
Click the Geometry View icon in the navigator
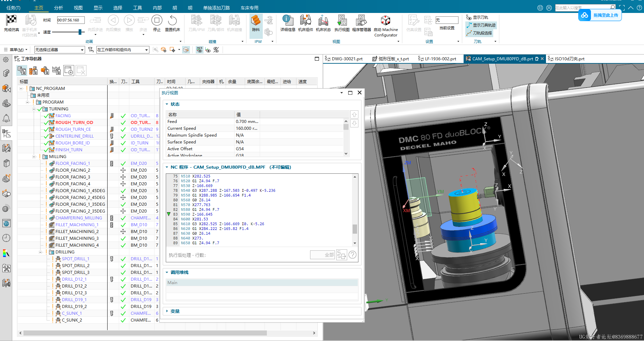pos(45,71)
